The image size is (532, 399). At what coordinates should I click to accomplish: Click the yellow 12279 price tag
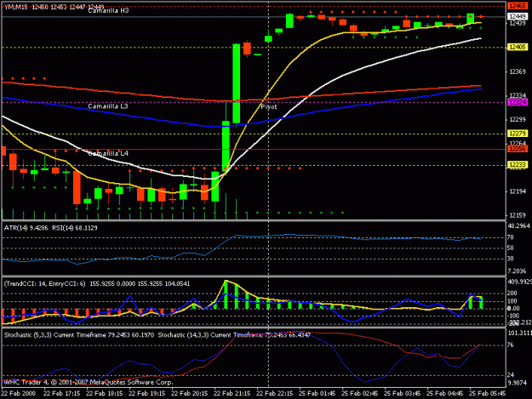coord(517,134)
